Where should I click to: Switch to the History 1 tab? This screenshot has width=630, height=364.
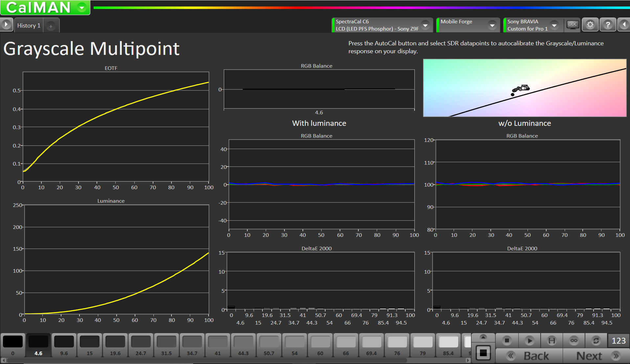[x=29, y=26]
